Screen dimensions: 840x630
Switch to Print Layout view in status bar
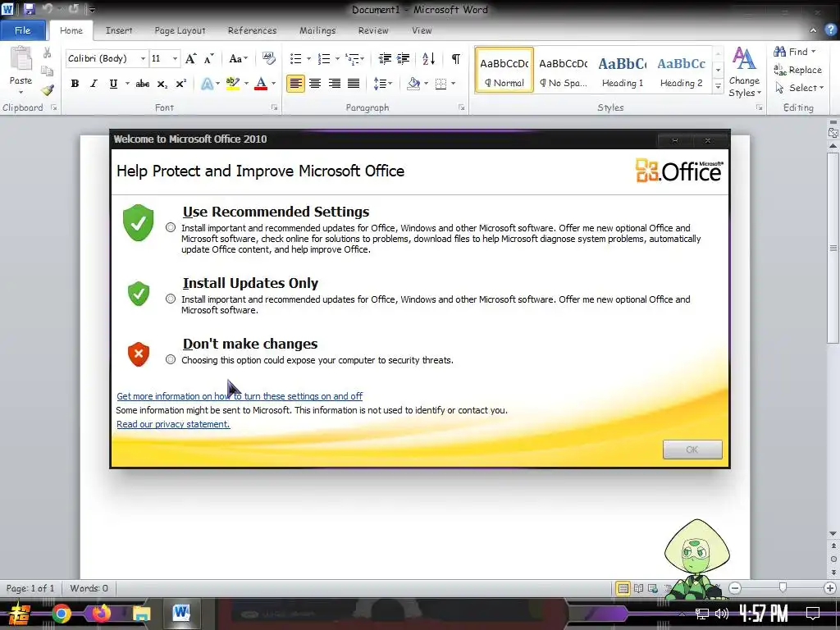[x=623, y=588]
